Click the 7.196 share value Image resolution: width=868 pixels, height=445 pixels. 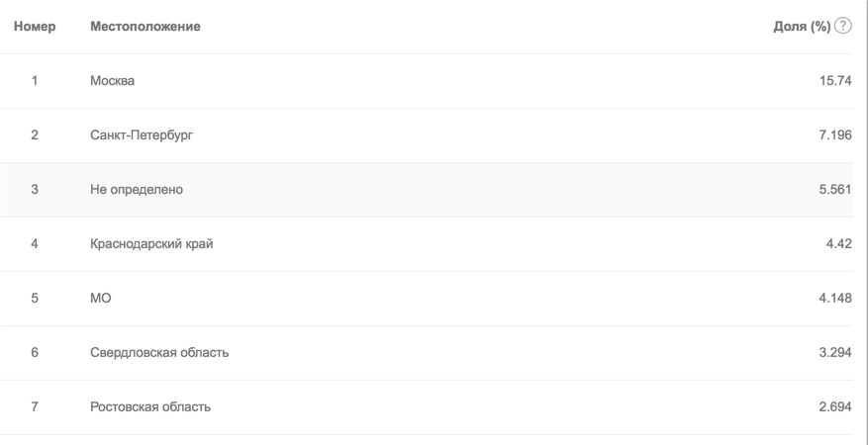(x=835, y=134)
